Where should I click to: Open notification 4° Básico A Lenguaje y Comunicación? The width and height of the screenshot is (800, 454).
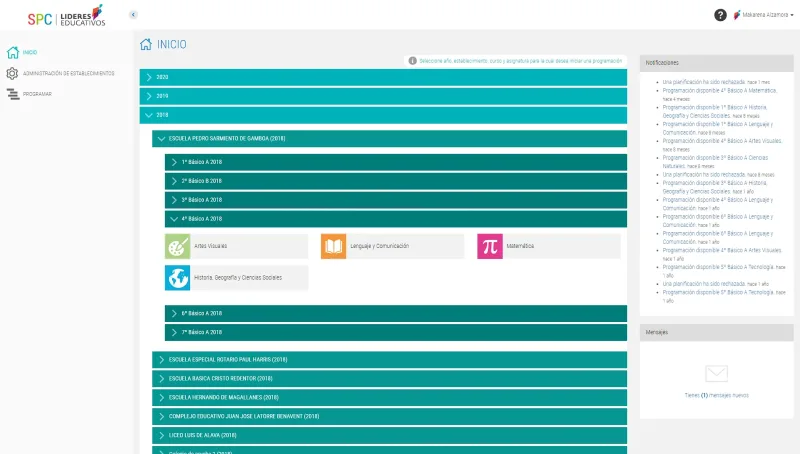tap(717, 204)
